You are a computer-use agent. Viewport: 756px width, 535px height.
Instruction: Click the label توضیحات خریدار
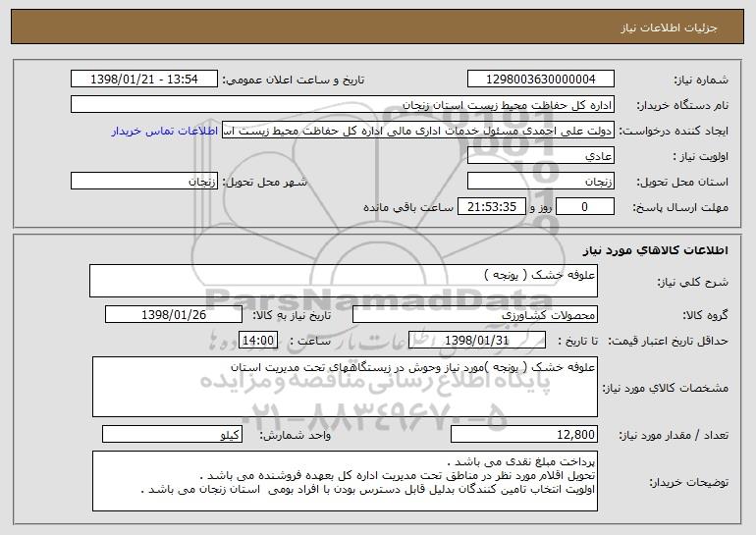pos(688,482)
